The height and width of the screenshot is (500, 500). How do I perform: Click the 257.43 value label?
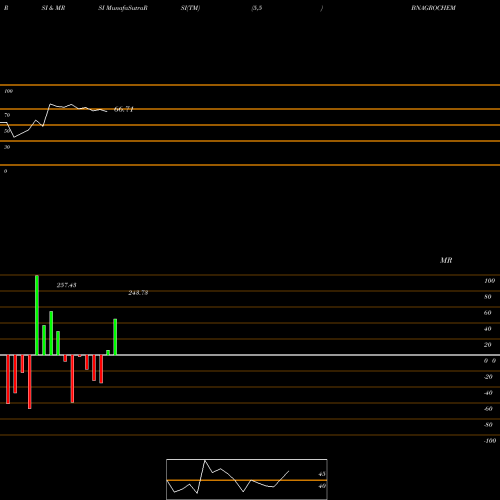click(x=66, y=285)
